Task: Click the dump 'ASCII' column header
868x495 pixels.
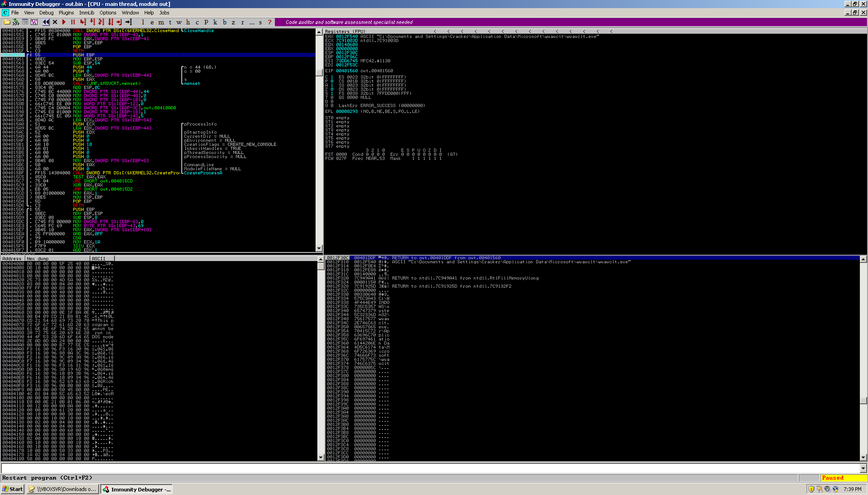Action: click(102, 258)
